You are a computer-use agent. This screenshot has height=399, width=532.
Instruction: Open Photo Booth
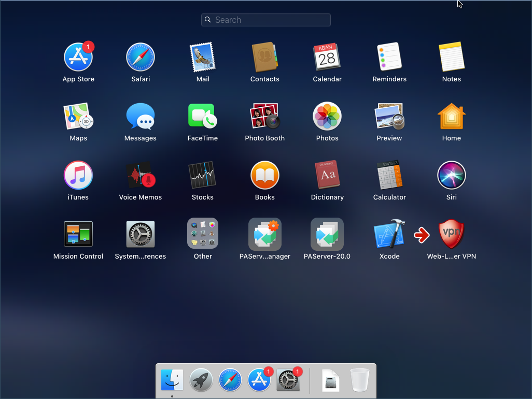(264, 116)
